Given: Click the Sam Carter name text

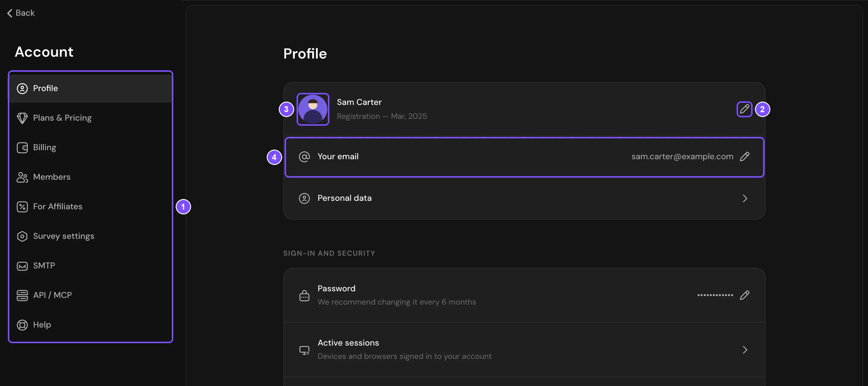Looking at the screenshot, I should (359, 102).
